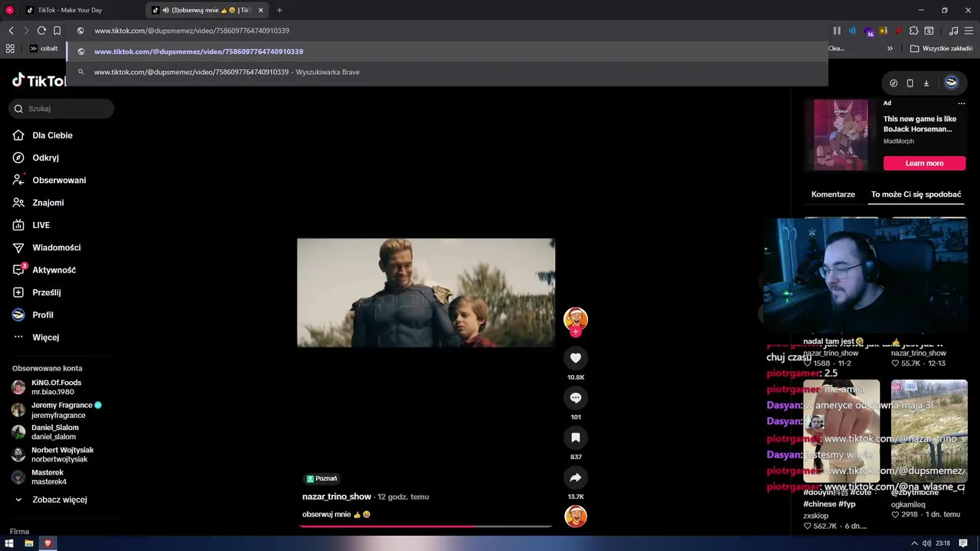Open comments using the speech bubble icon

[x=576, y=397]
